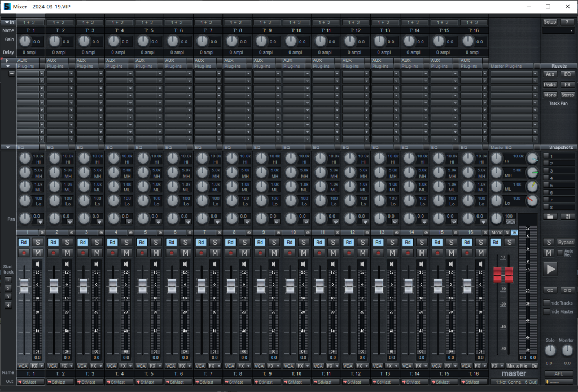Click the save snapshot disk icon

567,216
